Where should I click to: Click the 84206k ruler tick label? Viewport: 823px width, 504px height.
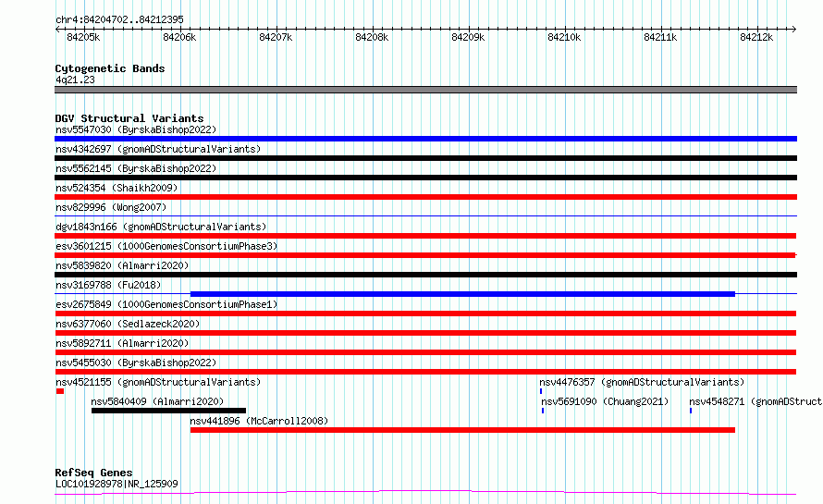pos(179,37)
